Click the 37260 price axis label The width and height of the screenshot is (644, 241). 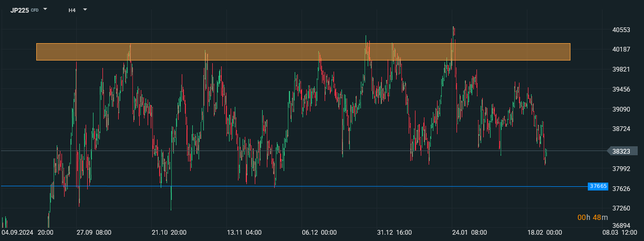[x=621, y=208]
